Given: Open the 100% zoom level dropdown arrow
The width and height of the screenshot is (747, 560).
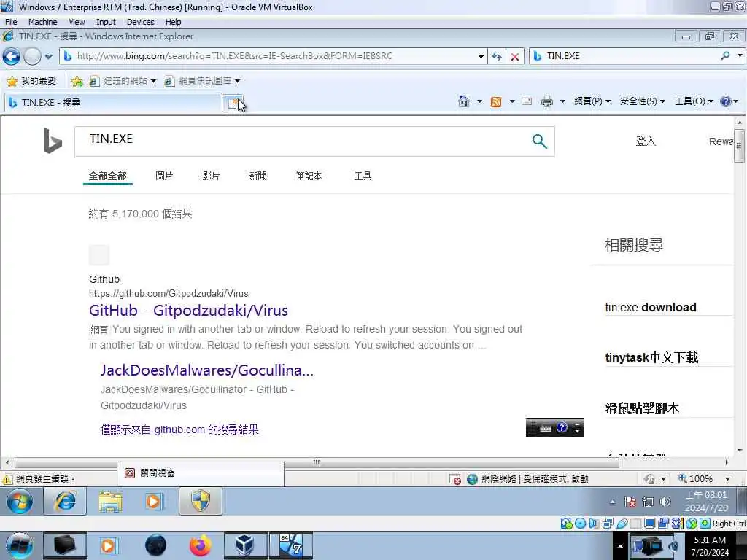Looking at the screenshot, I should point(727,479).
